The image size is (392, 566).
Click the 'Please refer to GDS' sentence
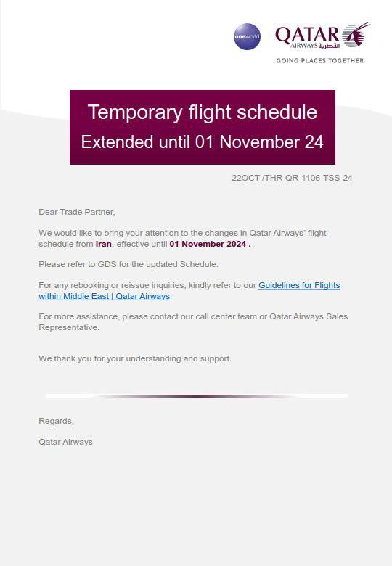[128, 264]
